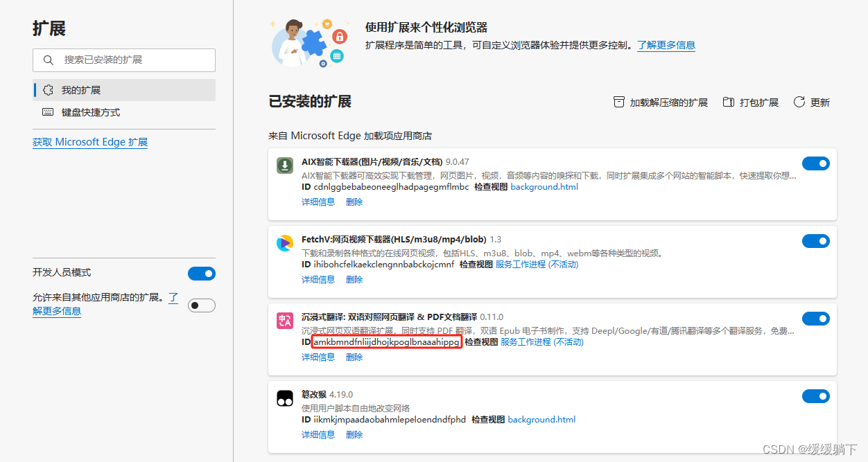Disable the FetchV extension toggle
The image size is (868, 462).
[816, 241]
